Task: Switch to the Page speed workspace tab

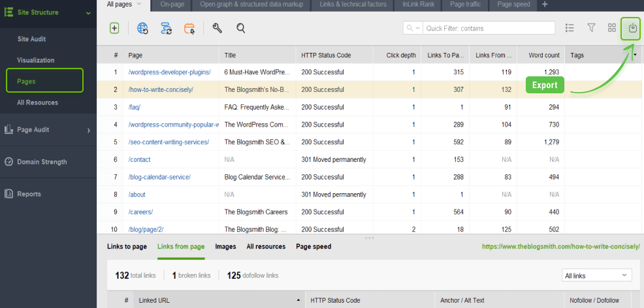Action: (513, 5)
